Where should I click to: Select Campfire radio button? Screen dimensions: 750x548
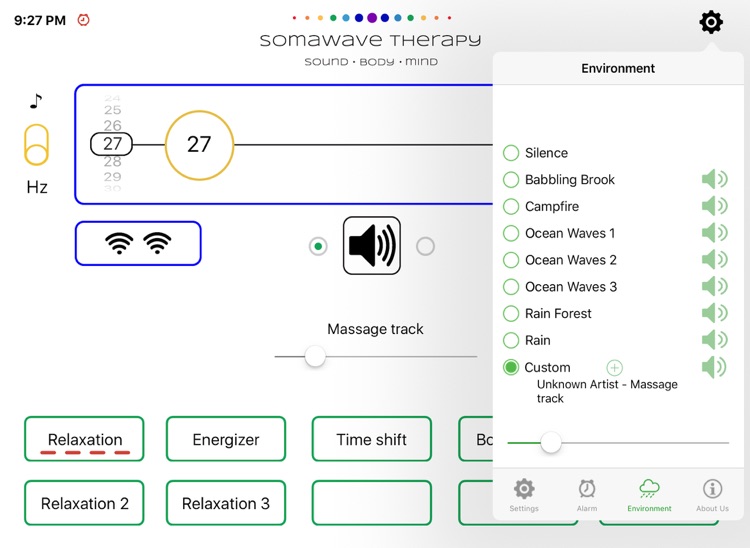pyautogui.click(x=511, y=207)
